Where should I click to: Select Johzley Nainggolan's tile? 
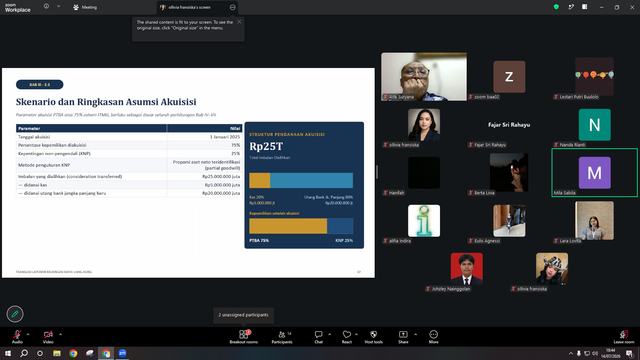pos(467,269)
